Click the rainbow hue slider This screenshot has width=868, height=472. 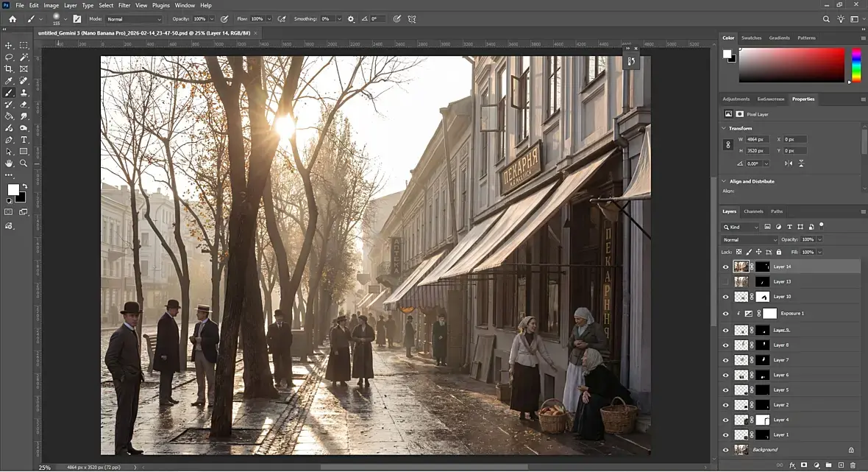coord(856,65)
